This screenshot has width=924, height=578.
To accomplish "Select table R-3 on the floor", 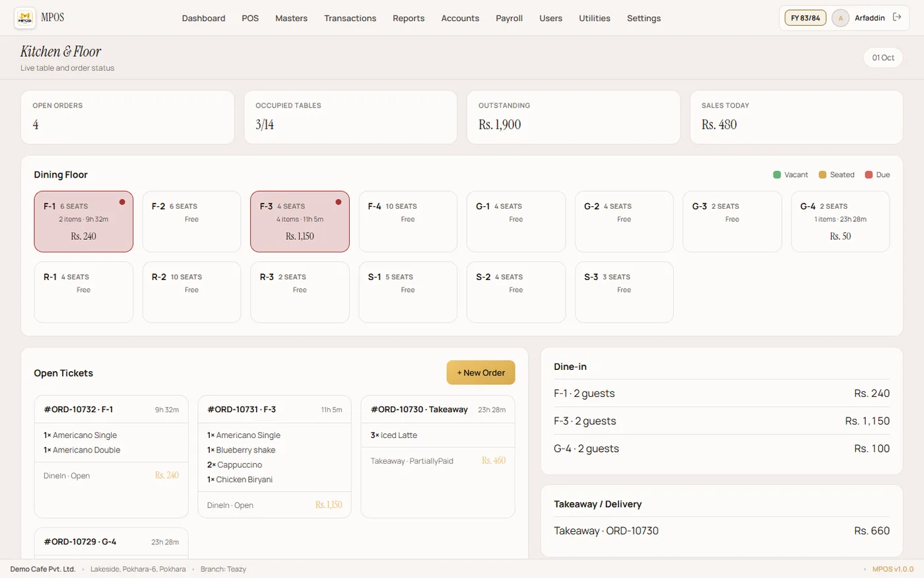I will pos(300,292).
